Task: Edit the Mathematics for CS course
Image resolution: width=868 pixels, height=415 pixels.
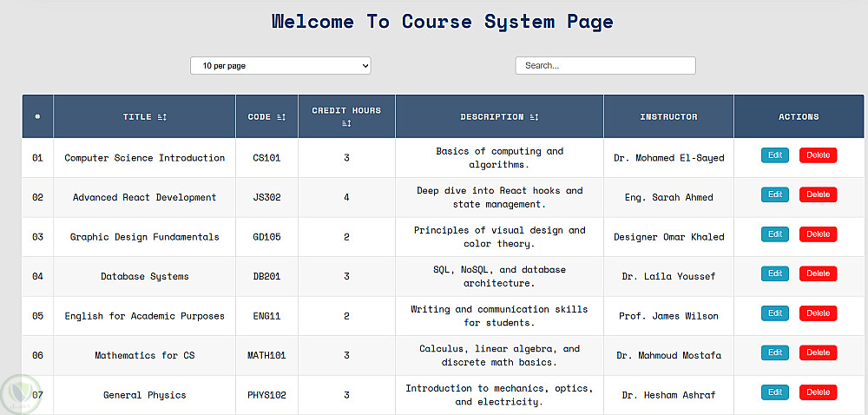Action: click(775, 352)
